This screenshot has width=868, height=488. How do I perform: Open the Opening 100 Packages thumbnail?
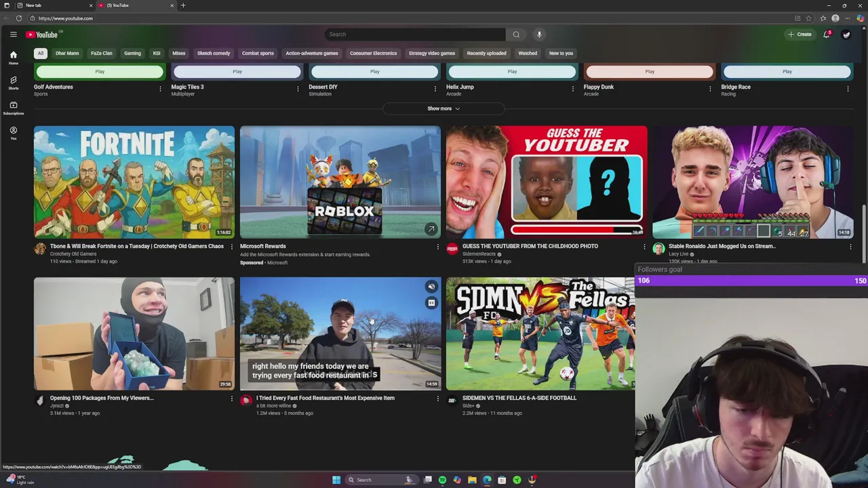tap(134, 333)
